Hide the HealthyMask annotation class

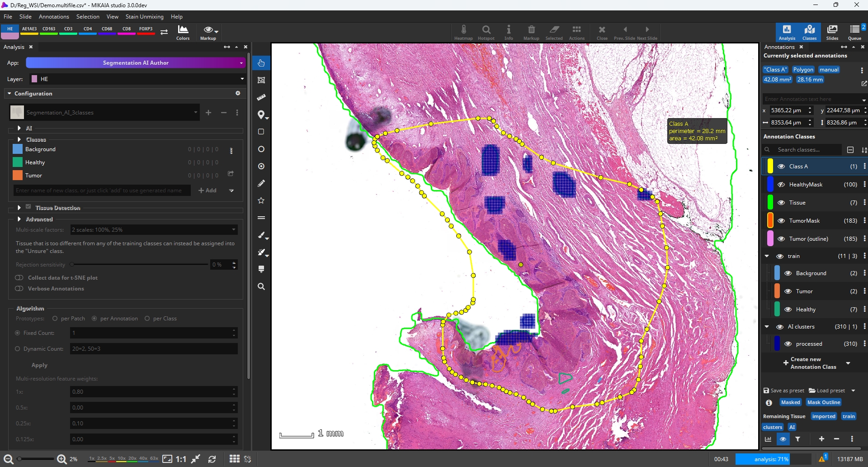click(x=782, y=184)
